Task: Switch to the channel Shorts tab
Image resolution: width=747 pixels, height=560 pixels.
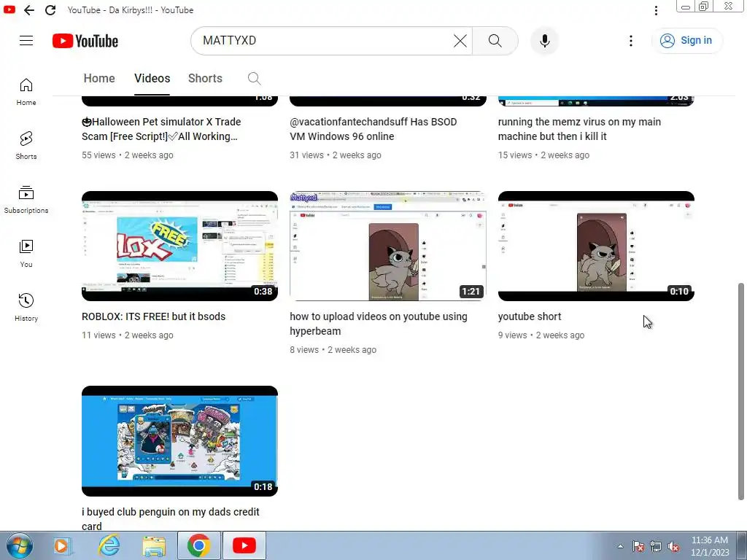Action: click(x=205, y=78)
